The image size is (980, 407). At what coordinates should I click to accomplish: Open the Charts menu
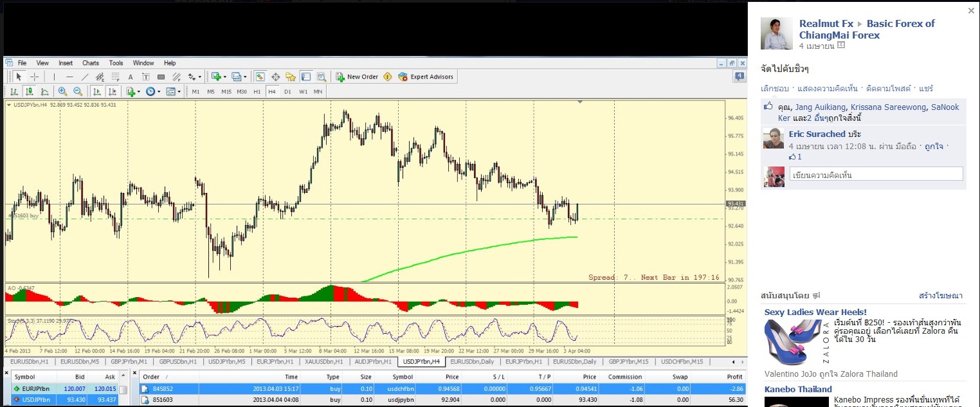tap(91, 63)
